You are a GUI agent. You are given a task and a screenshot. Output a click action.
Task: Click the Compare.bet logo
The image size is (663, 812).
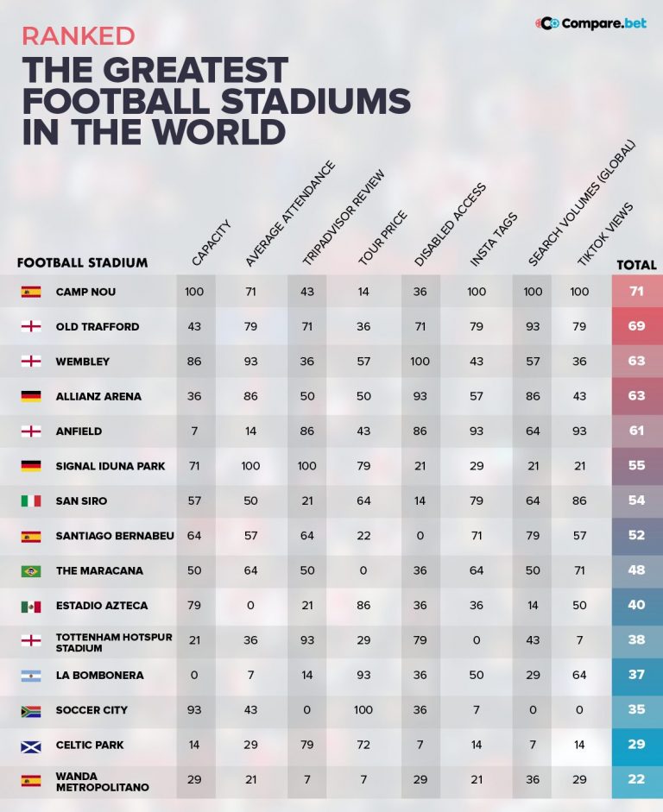click(x=590, y=23)
